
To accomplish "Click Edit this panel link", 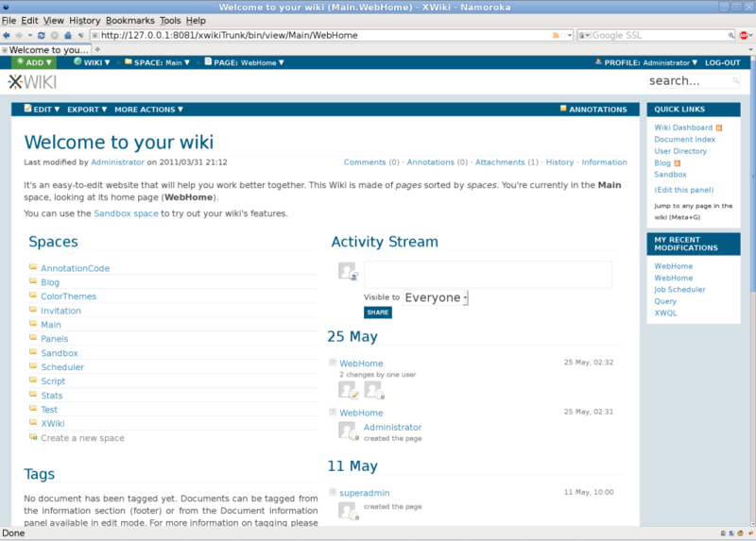I will pos(683,190).
